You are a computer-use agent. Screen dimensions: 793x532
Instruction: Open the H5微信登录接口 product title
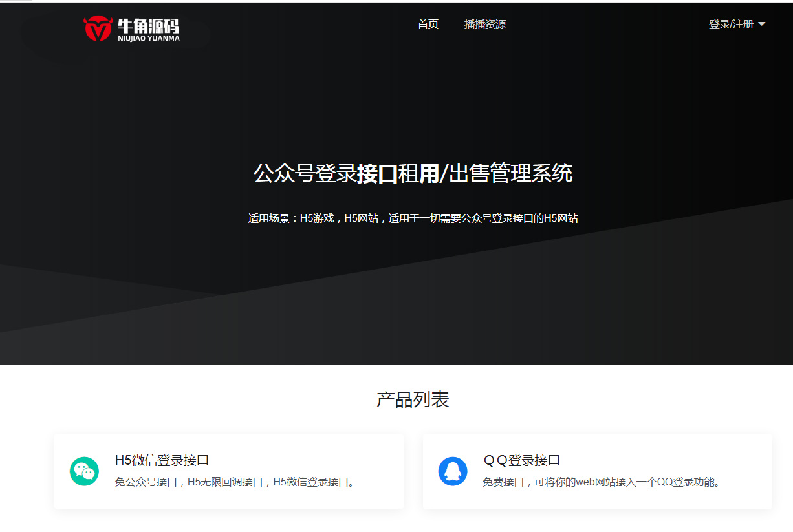[x=162, y=460]
